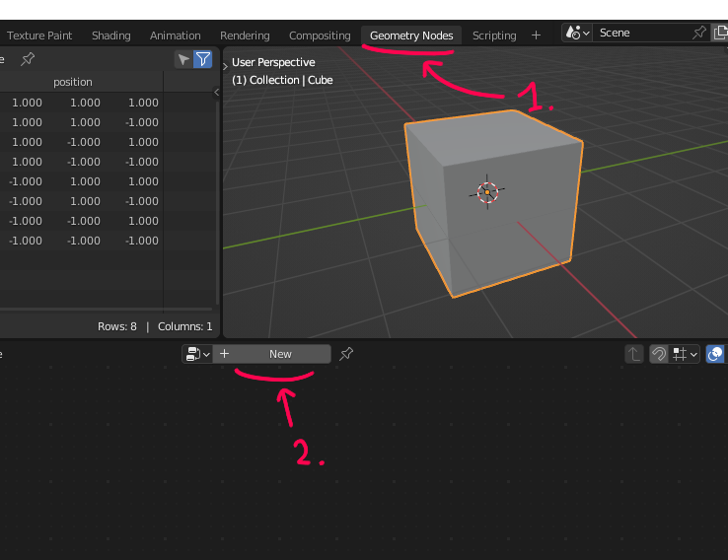
Task: Open the snap options grid dropdown
Action: 685,354
